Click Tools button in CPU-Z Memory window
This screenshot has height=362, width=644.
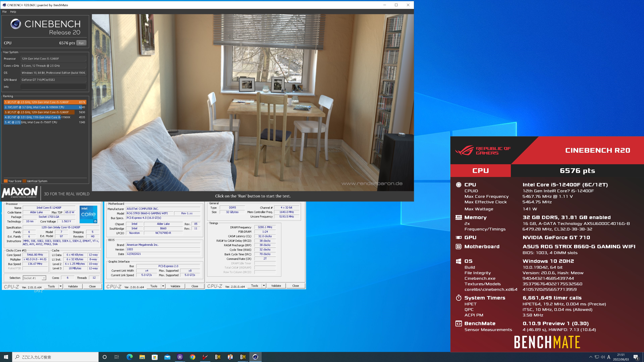tap(255, 286)
